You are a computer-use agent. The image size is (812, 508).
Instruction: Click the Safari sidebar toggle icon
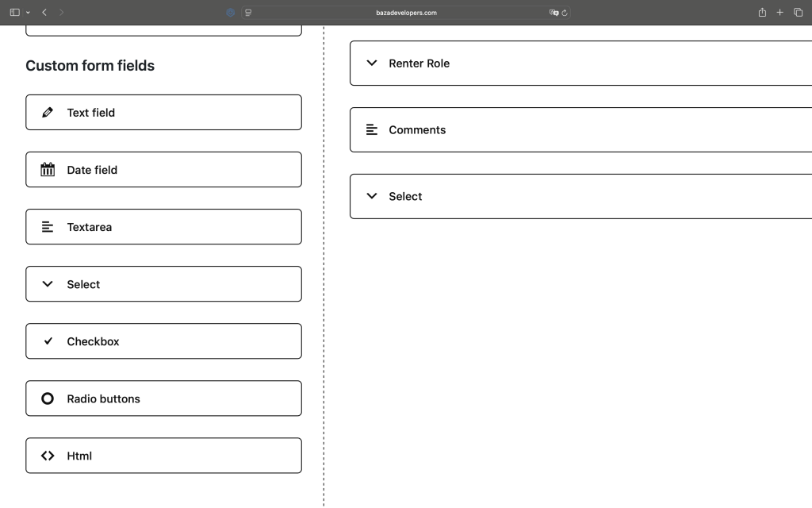click(x=15, y=13)
